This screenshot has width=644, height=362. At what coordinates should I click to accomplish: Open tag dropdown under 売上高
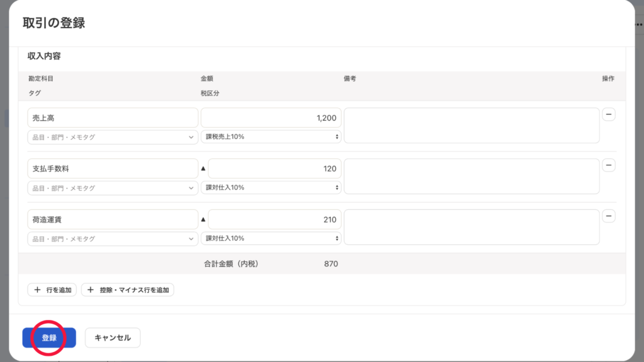tap(113, 137)
